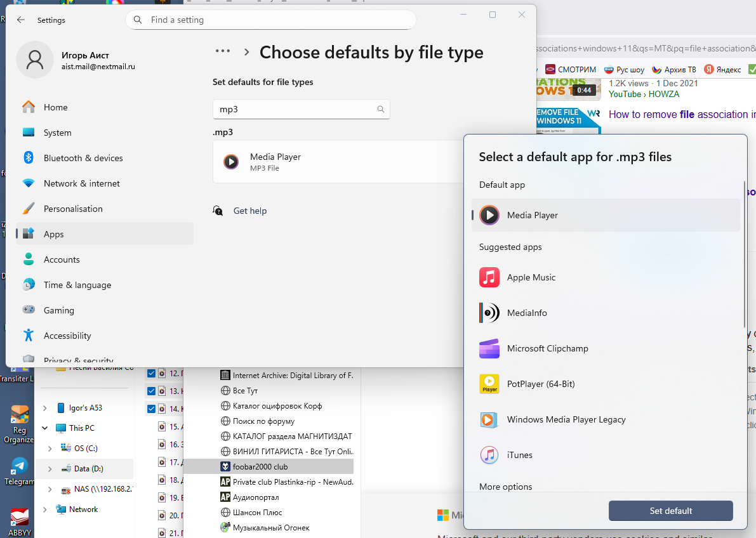Uncheck the checkbox for item 12
This screenshot has height=538, width=756.
point(151,373)
